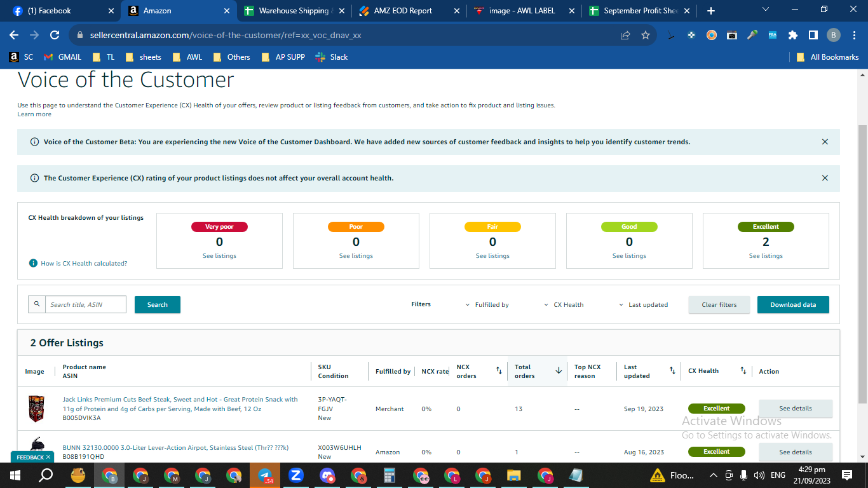Open Chrome three-dot menu
Viewport: 868px width, 488px height.
click(x=854, y=36)
